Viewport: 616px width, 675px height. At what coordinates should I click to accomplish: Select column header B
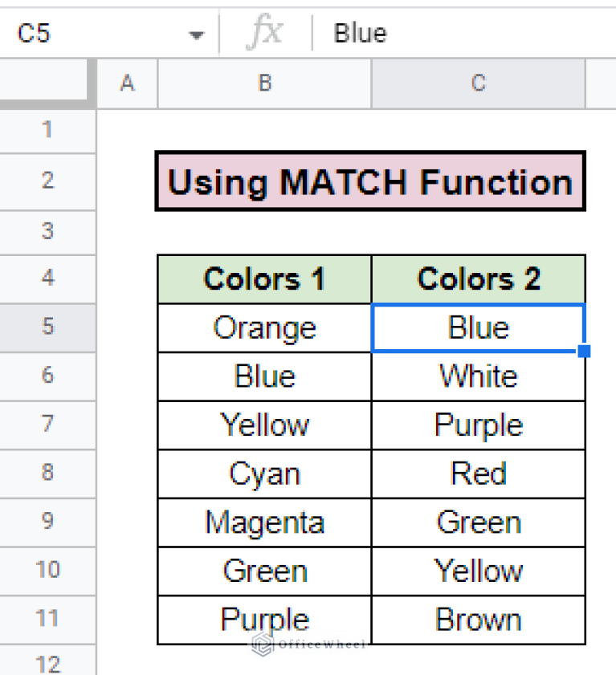(x=263, y=83)
